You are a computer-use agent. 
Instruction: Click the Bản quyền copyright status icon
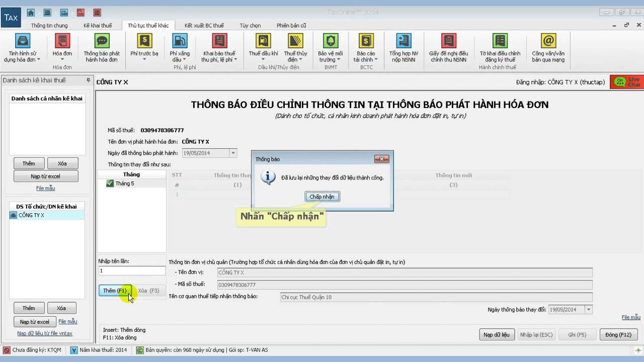click(140, 350)
